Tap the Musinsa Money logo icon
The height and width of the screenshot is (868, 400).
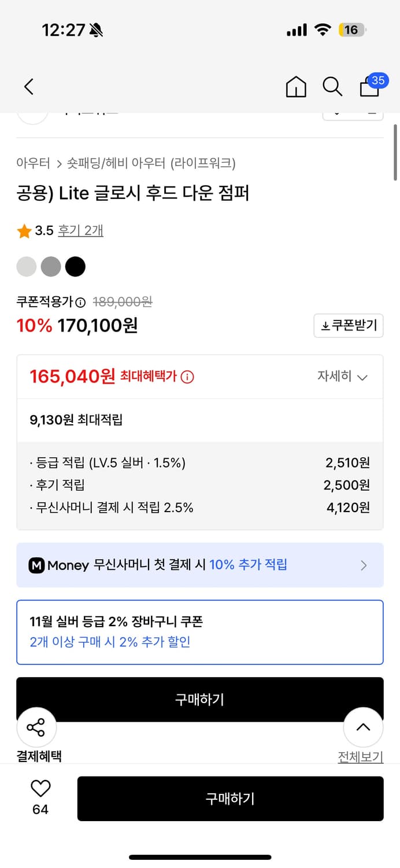(37, 564)
